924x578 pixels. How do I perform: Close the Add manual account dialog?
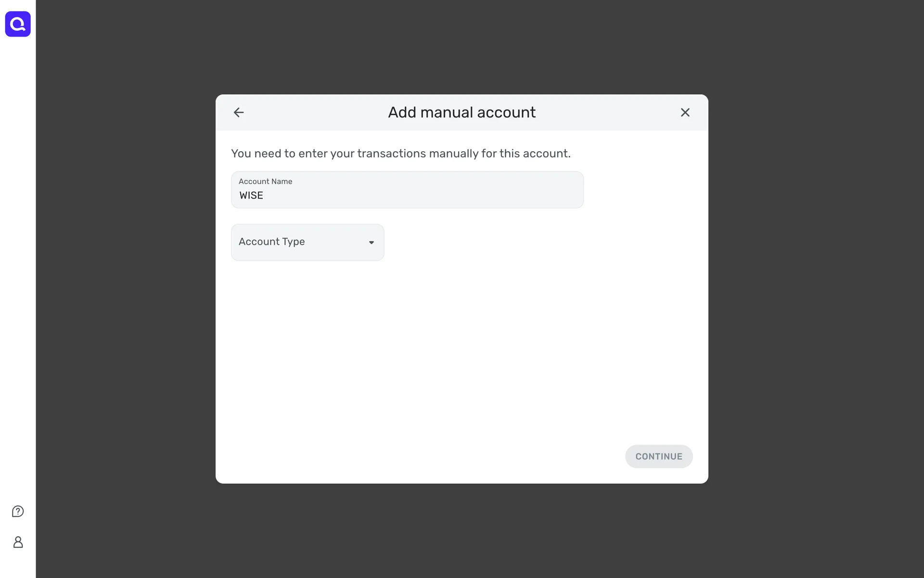pos(685,112)
